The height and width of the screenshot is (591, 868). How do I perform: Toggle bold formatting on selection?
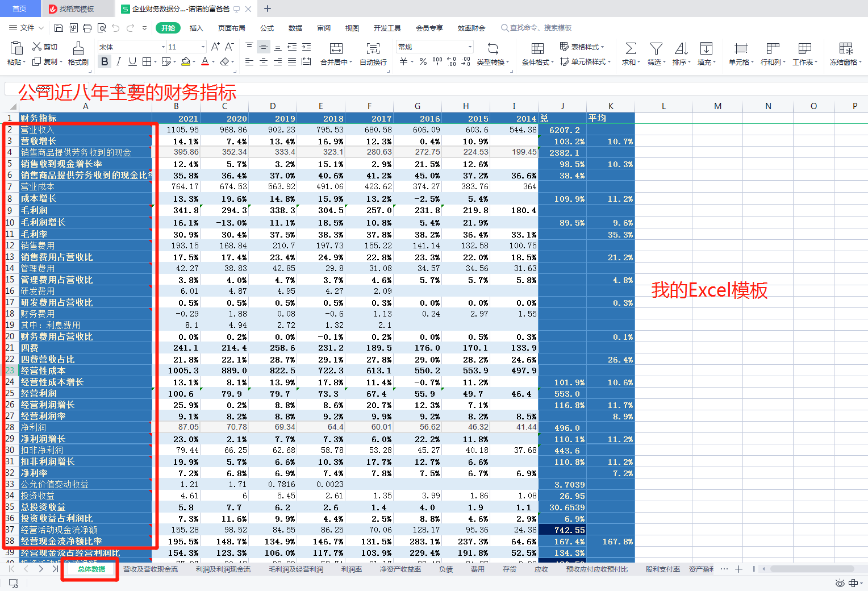click(x=105, y=61)
